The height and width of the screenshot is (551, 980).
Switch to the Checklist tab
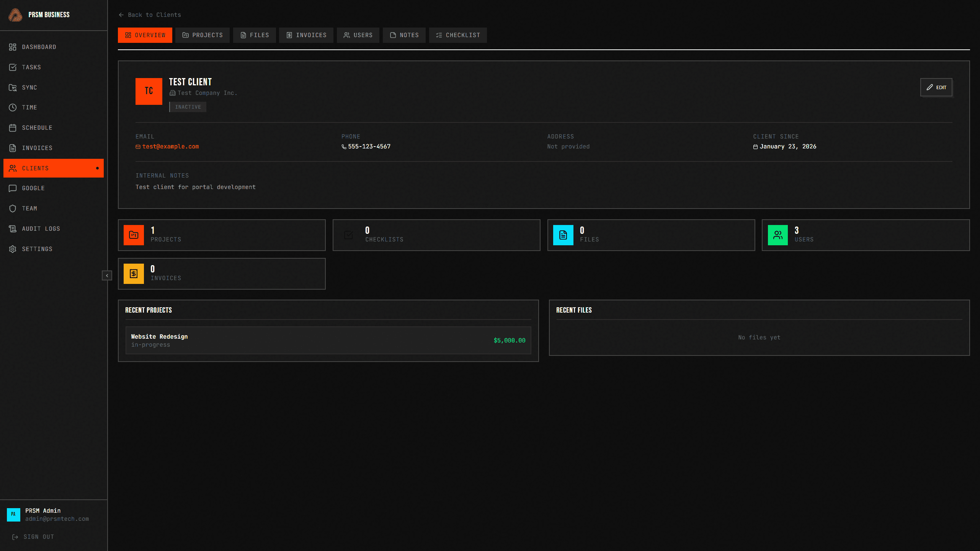tap(458, 35)
